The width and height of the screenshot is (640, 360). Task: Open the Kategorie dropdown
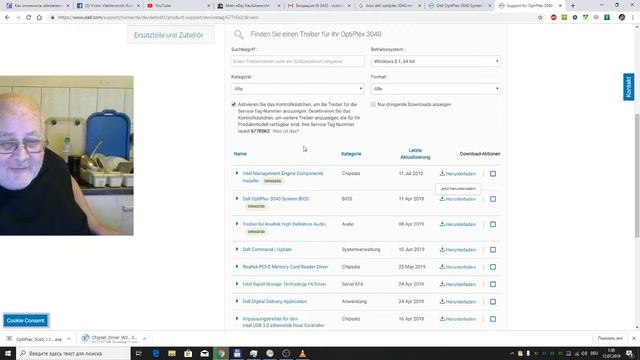(298, 89)
